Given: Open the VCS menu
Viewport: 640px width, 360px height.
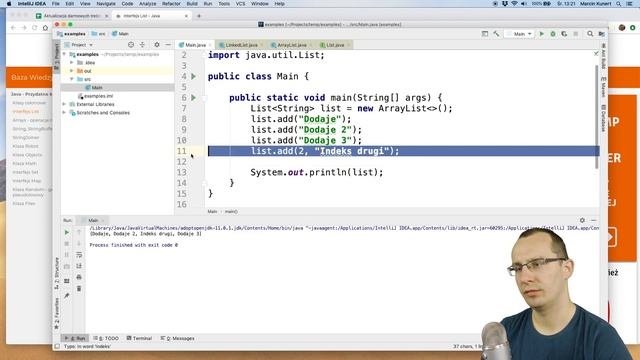Looking at the screenshot, I should pos(240,4).
